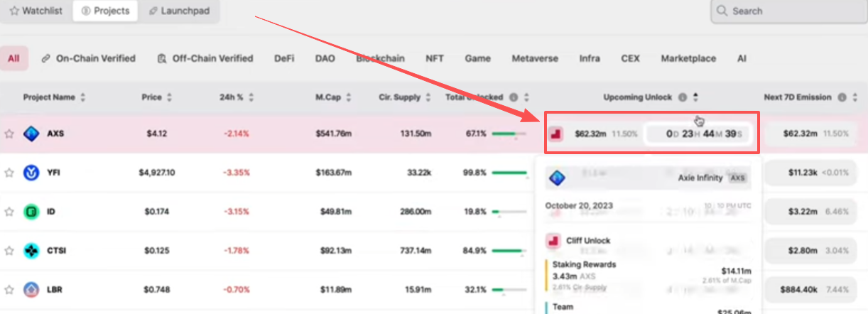This screenshot has height=314, width=868.
Task: Click the Axie Infinity logo in popup
Action: click(x=558, y=178)
